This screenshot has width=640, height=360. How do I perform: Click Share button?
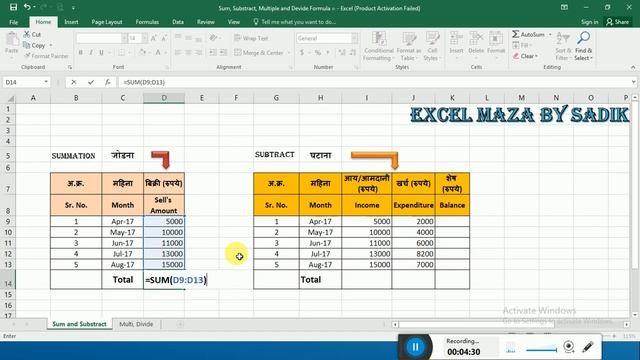[618, 22]
